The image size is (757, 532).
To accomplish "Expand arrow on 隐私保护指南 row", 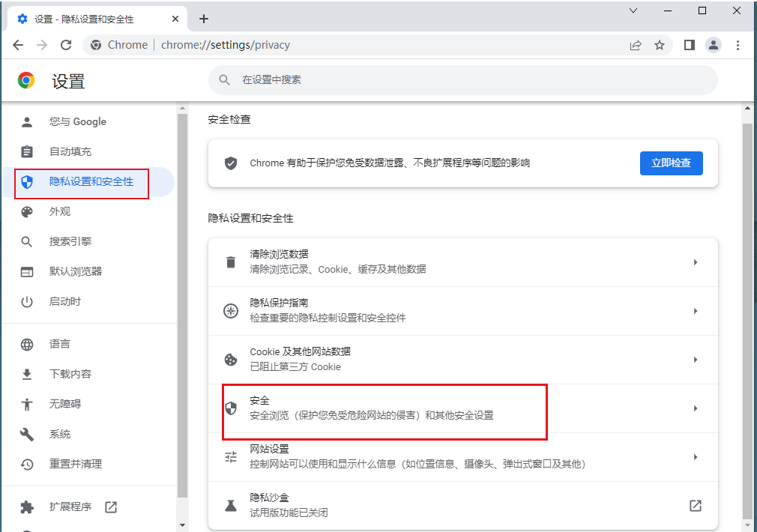I will 696,311.
